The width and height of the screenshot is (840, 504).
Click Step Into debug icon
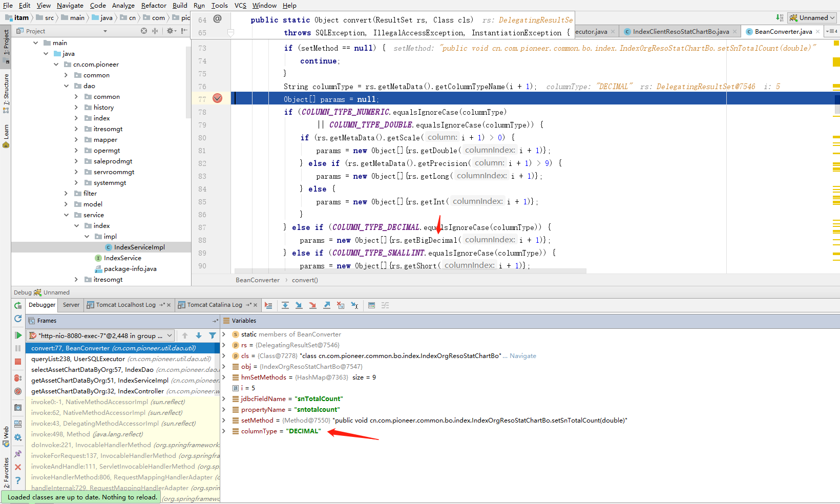[x=299, y=305]
